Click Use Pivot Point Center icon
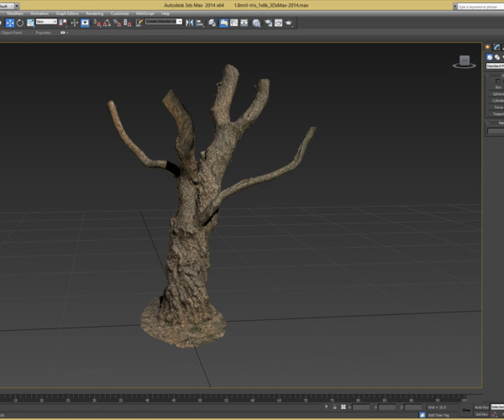 point(63,23)
